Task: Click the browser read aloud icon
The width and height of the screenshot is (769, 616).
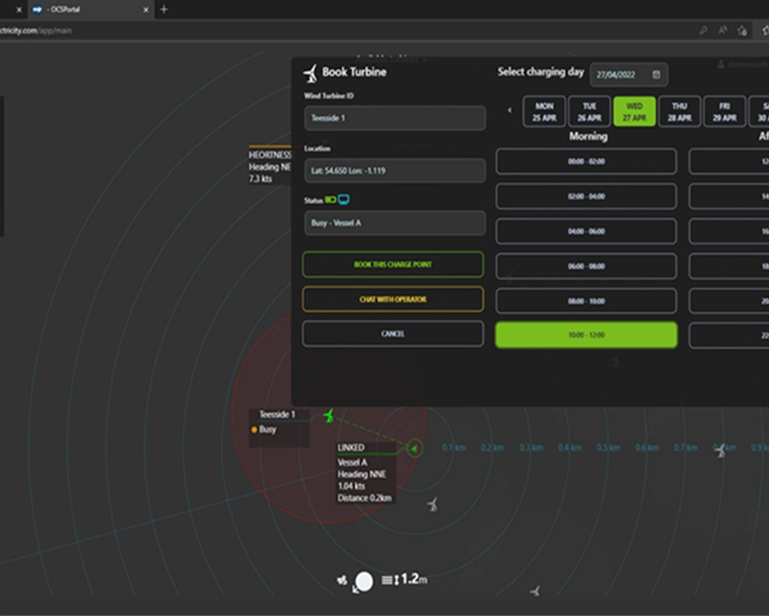Action: click(x=723, y=30)
